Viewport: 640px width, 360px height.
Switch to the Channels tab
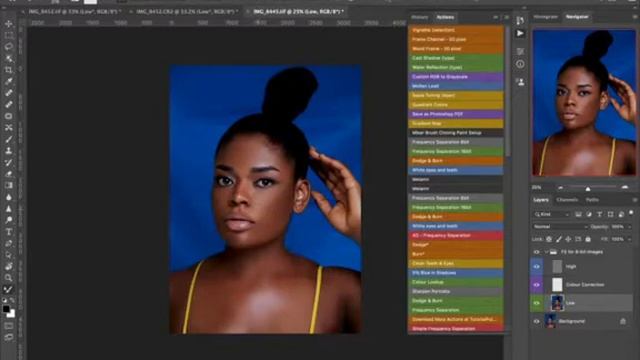click(567, 200)
